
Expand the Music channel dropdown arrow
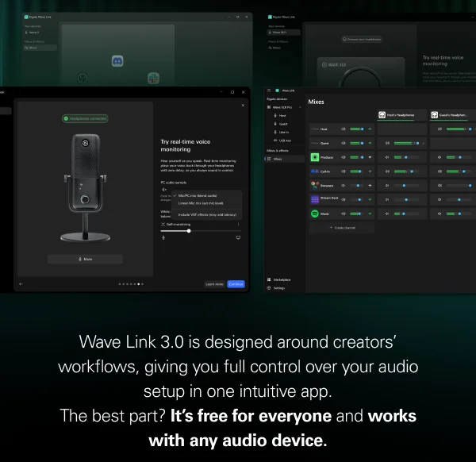[370, 214]
